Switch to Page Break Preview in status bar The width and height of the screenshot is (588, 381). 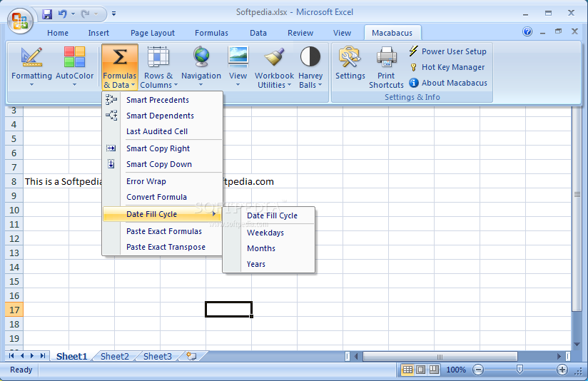[x=434, y=370]
